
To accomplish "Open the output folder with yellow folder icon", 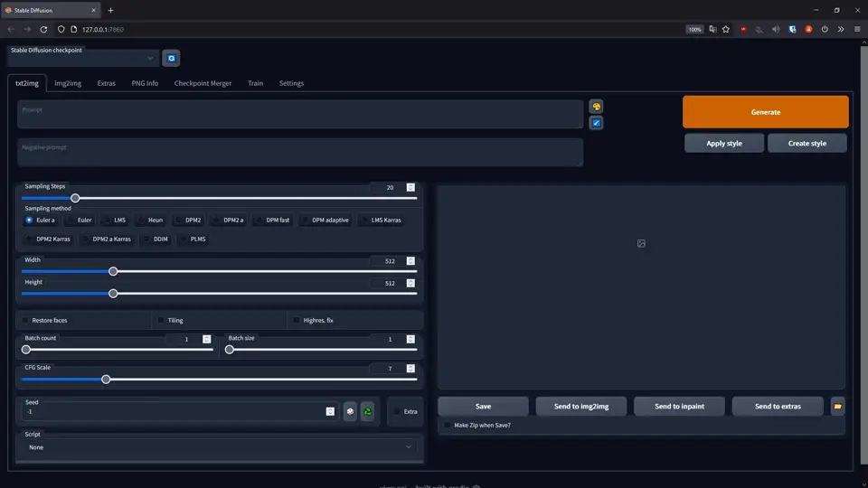I will point(838,407).
